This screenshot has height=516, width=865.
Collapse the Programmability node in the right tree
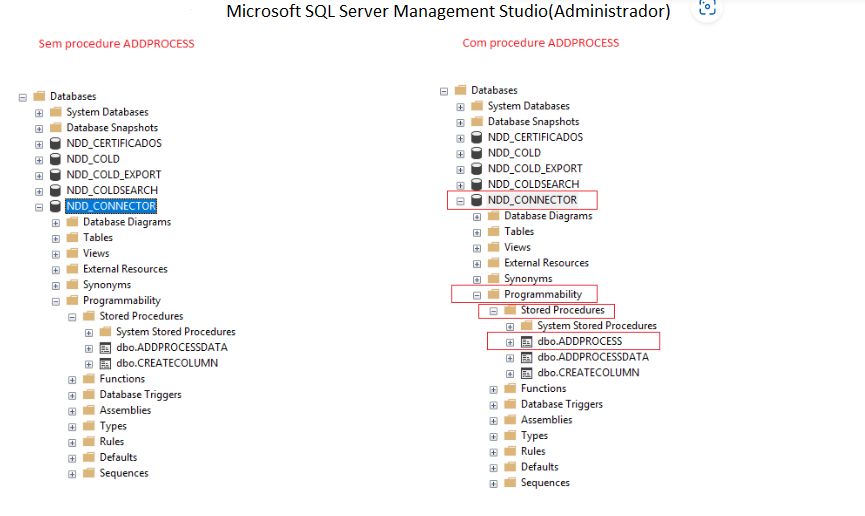[x=477, y=295]
